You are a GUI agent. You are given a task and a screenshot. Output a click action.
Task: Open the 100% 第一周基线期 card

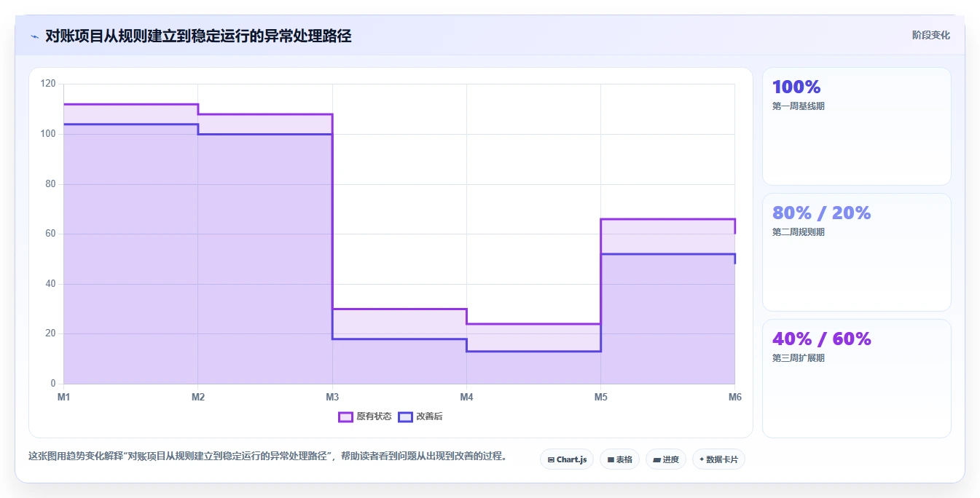coord(857,126)
